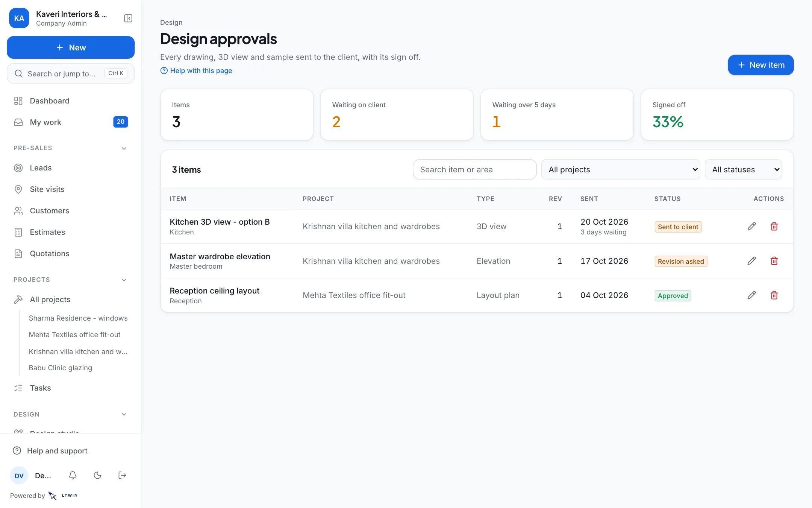Open Customers list
812x508 pixels.
tap(71, 211)
